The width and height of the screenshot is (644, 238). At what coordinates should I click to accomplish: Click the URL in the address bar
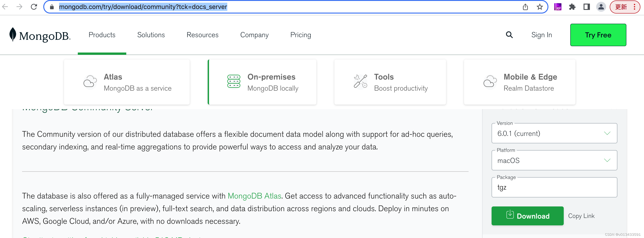[x=143, y=7]
